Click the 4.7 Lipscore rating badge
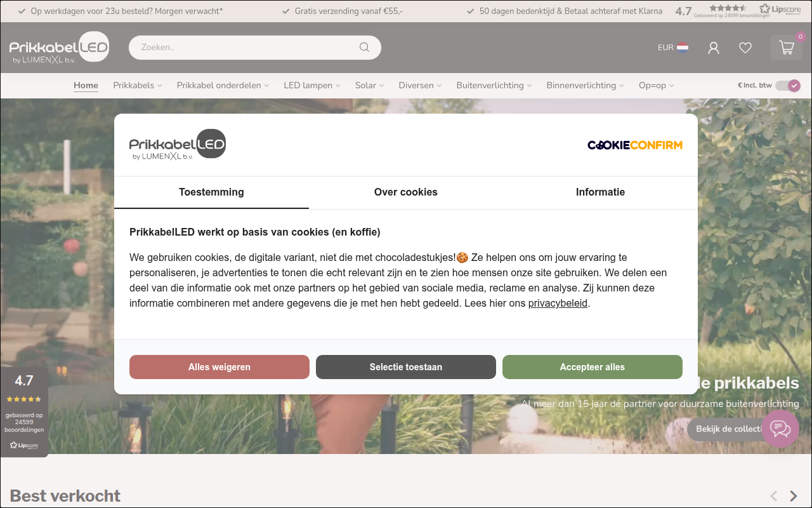812x508 pixels. tap(24, 411)
